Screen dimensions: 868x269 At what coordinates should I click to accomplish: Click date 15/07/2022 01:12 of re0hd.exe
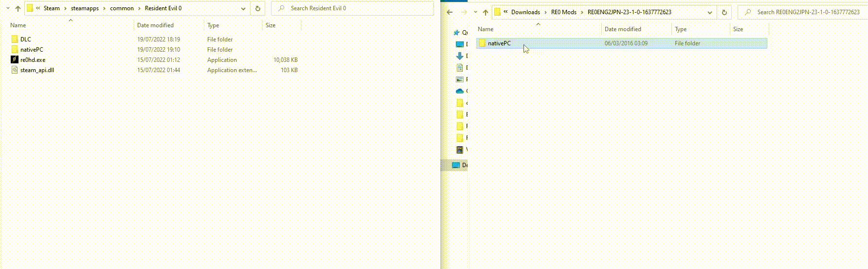[x=159, y=60]
